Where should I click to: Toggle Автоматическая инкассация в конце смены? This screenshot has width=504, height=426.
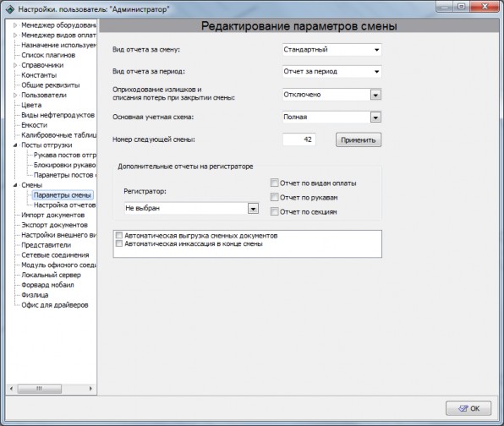pyautogui.click(x=119, y=243)
